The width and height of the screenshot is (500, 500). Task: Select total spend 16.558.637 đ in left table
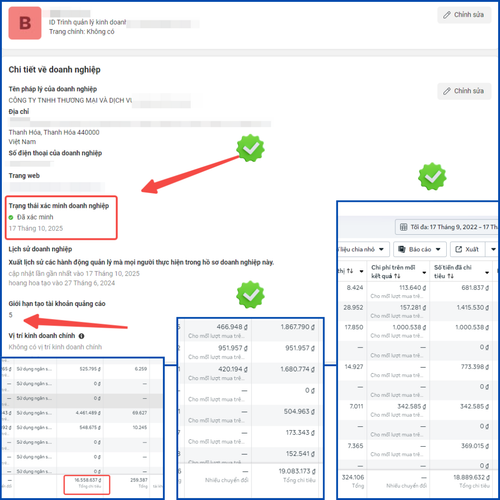coord(88,480)
